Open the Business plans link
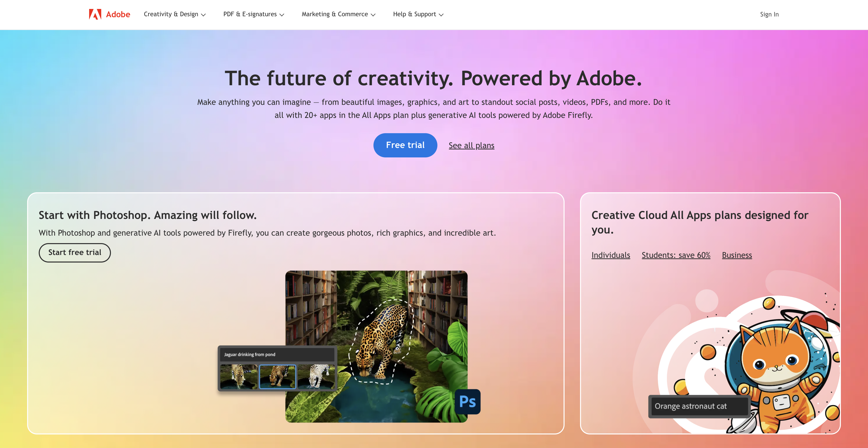 [736, 255]
